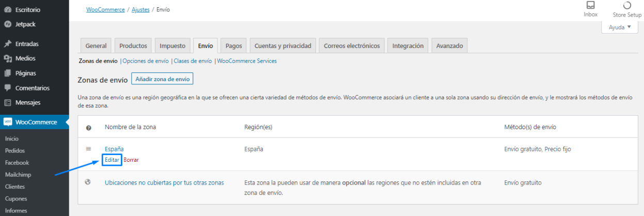Click the Región(es) column header
This screenshot has height=216, width=644.
tap(260, 127)
